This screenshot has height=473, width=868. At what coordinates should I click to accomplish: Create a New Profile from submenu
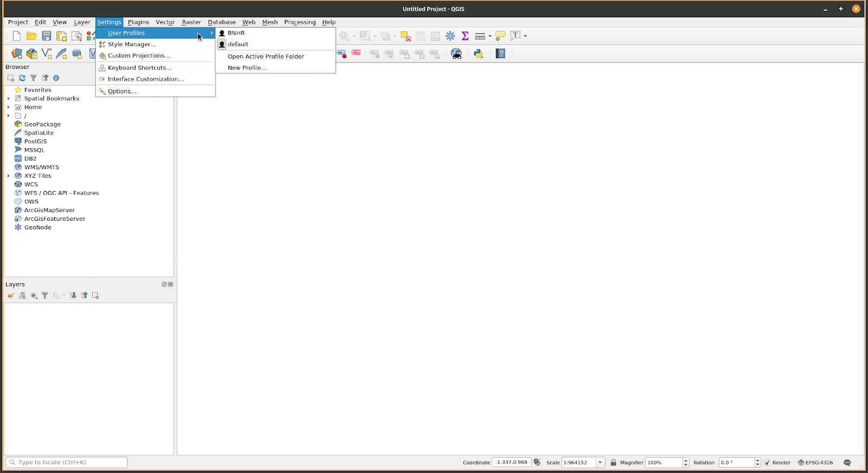276,68
